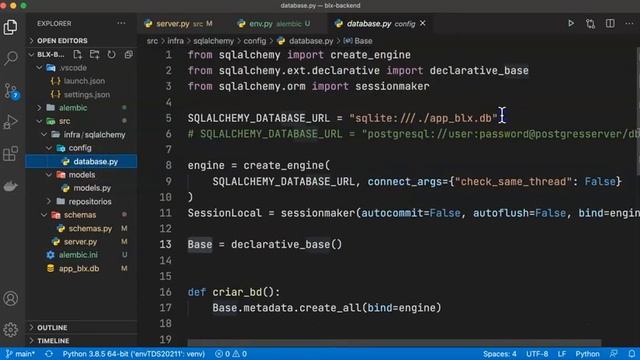Image resolution: width=640 pixels, height=360 pixels.
Task: Open the Accounts menu icon
Action: coord(11,298)
